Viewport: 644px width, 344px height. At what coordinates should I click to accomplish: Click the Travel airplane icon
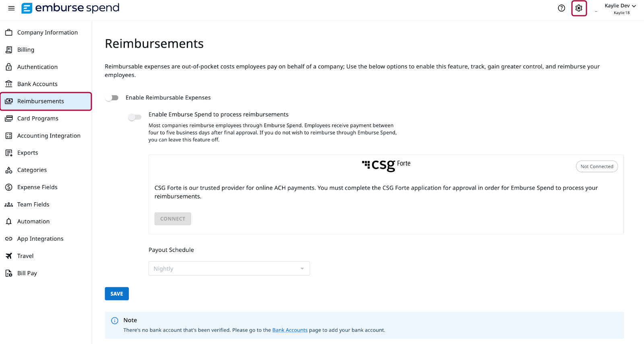(x=9, y=255)
